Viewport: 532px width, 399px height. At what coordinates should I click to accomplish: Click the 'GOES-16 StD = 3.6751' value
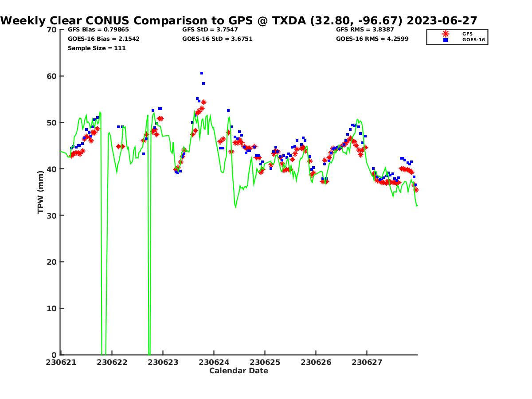point(217,39)
